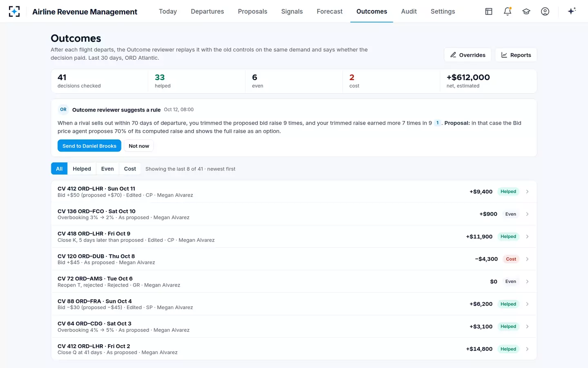The image size is (588, 368).
Task: Open the Forecast tab
Action: (330, 11)
